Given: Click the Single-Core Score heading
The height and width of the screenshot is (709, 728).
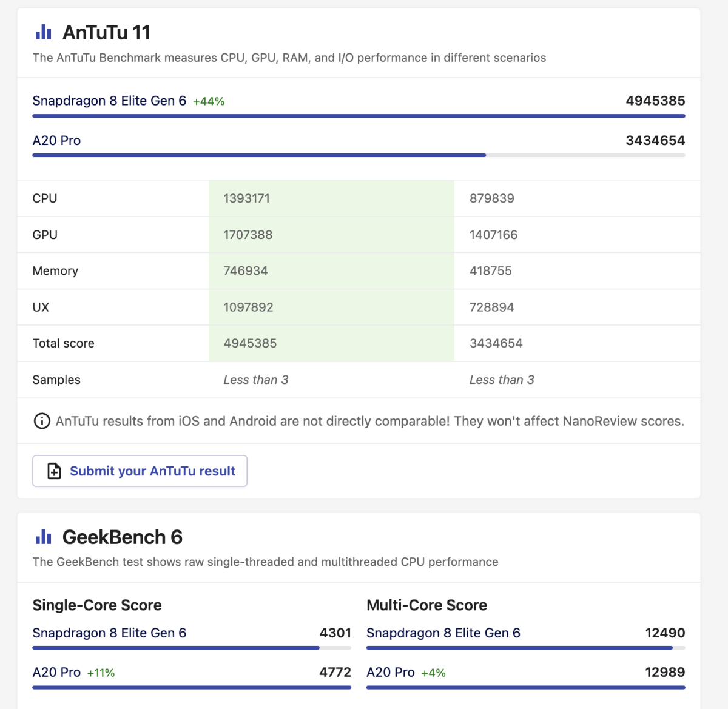Looking at the screenshot, I should point(97,605).
